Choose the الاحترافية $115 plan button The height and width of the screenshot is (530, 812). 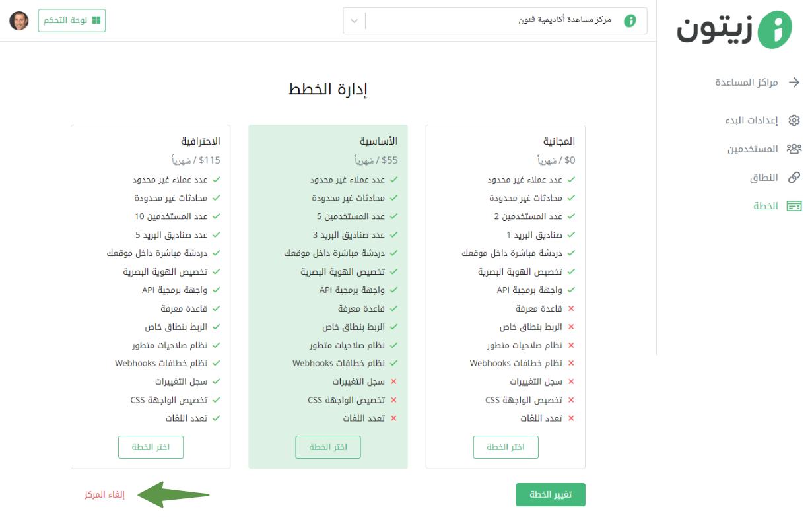coord(151,447)
